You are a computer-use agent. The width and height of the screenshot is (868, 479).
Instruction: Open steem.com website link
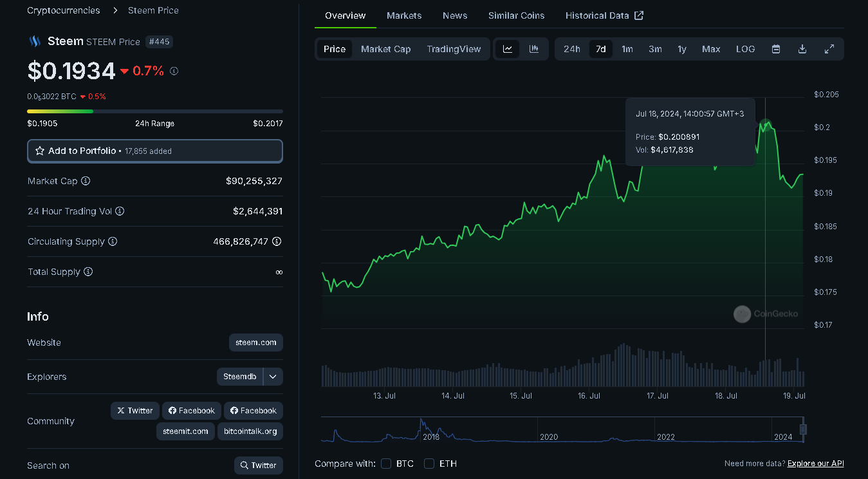(256, 343)
